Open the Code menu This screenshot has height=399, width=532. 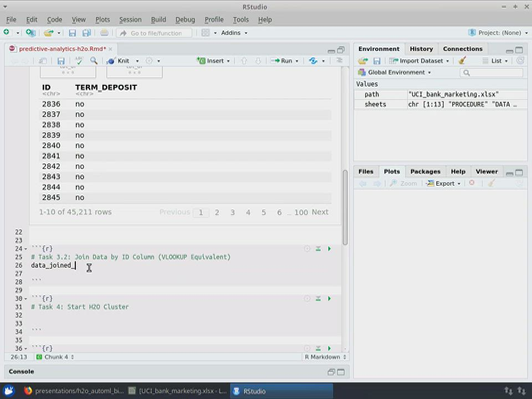tap(54, 20)
